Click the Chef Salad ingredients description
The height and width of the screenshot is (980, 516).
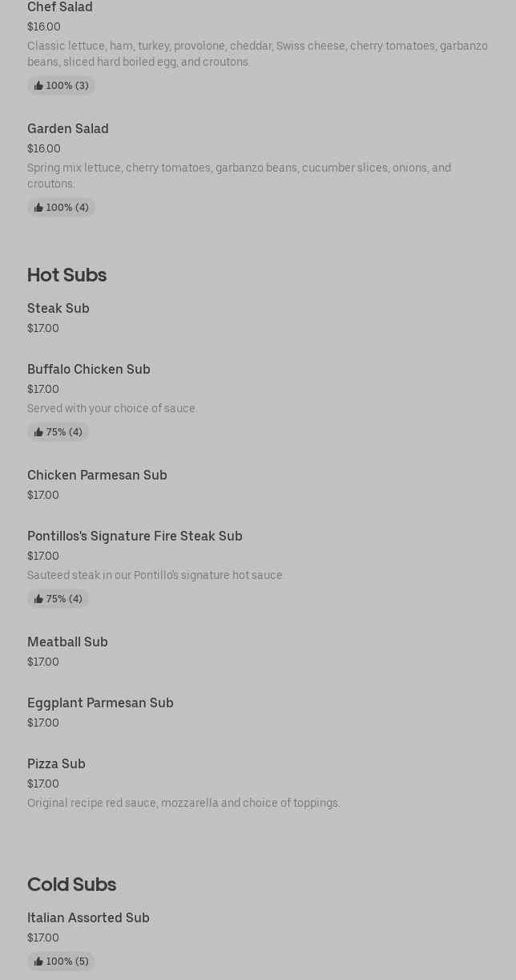[257, 54]
